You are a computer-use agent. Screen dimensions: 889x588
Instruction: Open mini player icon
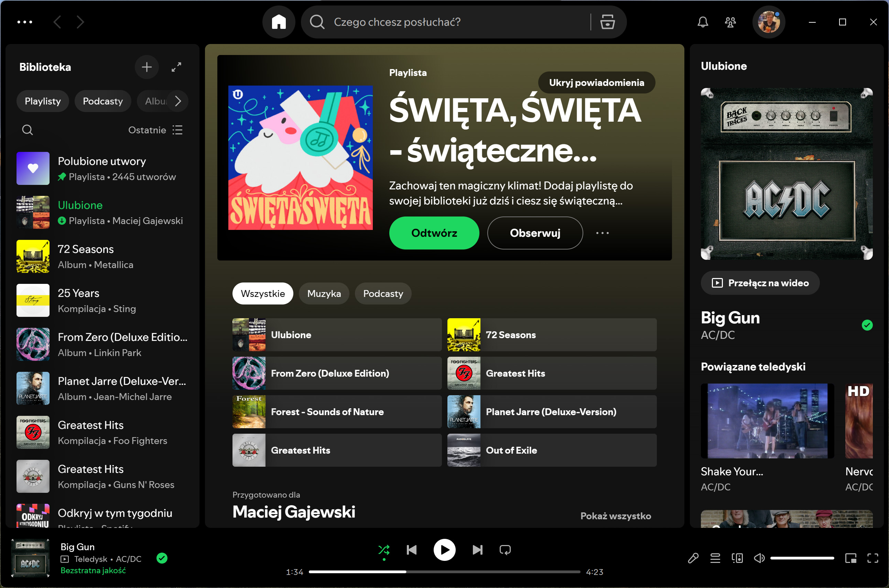pos(850,558)
